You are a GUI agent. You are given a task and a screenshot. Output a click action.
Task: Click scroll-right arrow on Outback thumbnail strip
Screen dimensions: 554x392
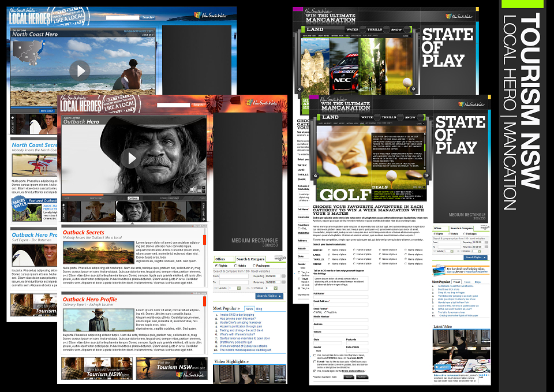pos(204,211)
